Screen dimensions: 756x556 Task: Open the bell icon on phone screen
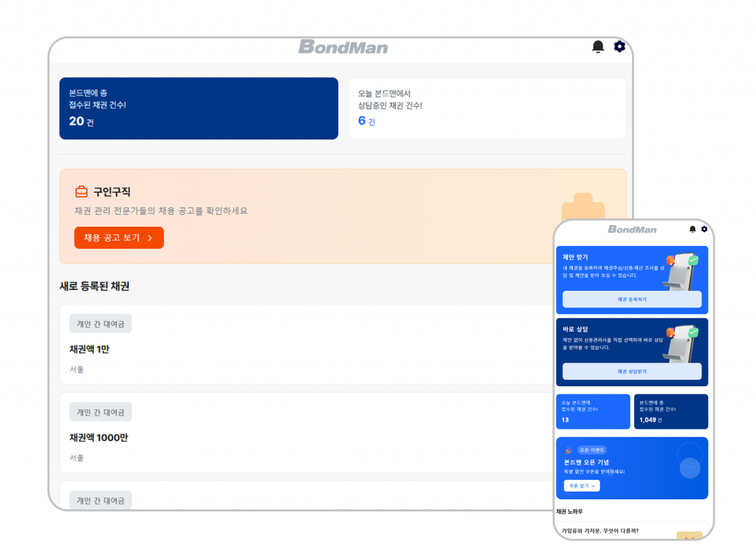point(693,229)
